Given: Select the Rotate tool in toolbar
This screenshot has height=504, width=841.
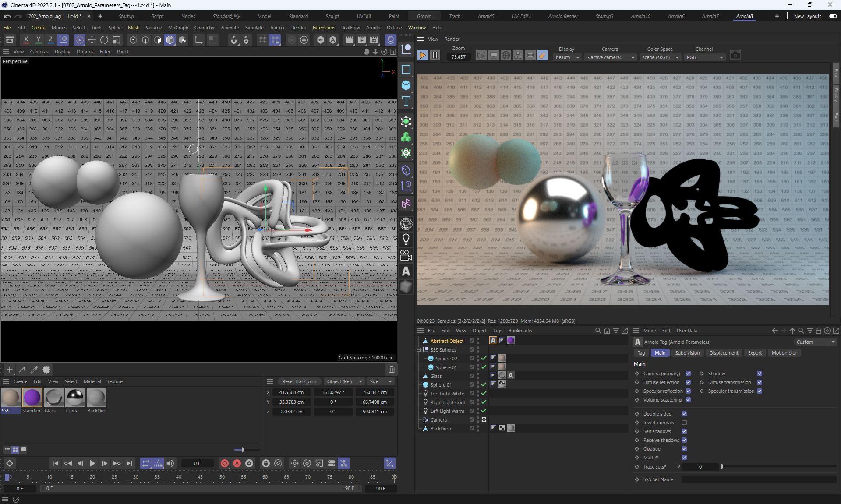Looking at the screenshot, I should [x=104, y=40].
